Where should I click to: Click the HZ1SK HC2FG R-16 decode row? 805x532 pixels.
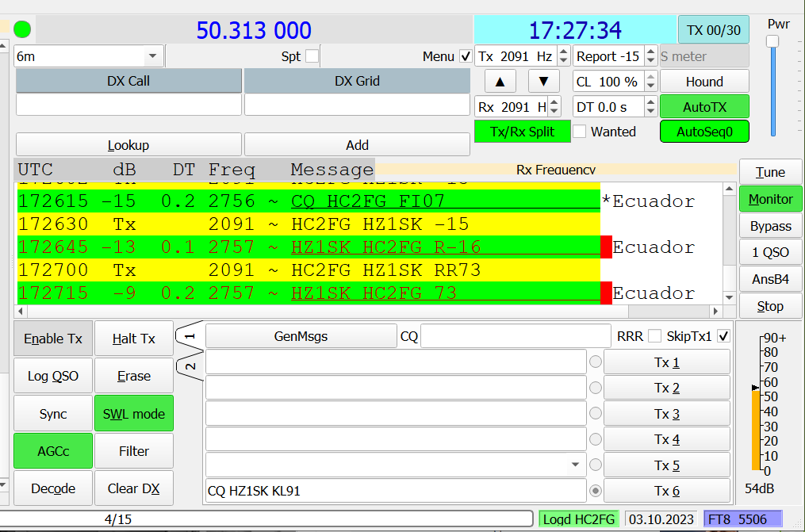[x=309, y=247]
